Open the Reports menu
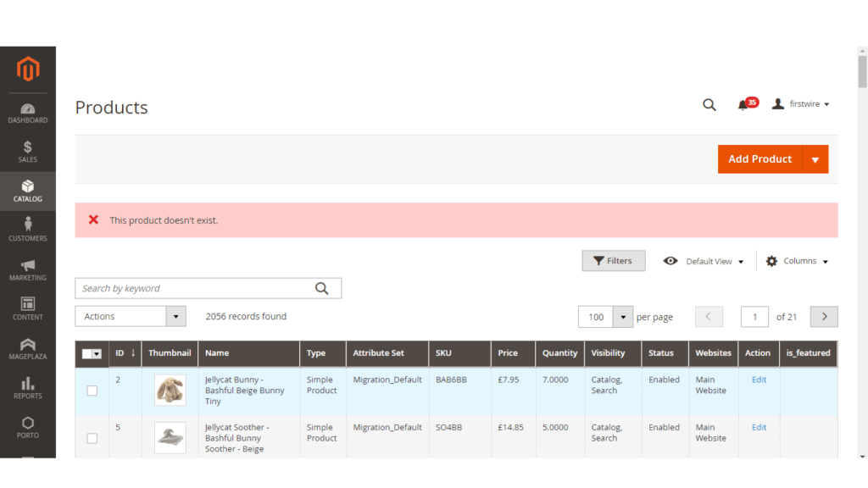868x488 pixels. [x=28, y=388]
